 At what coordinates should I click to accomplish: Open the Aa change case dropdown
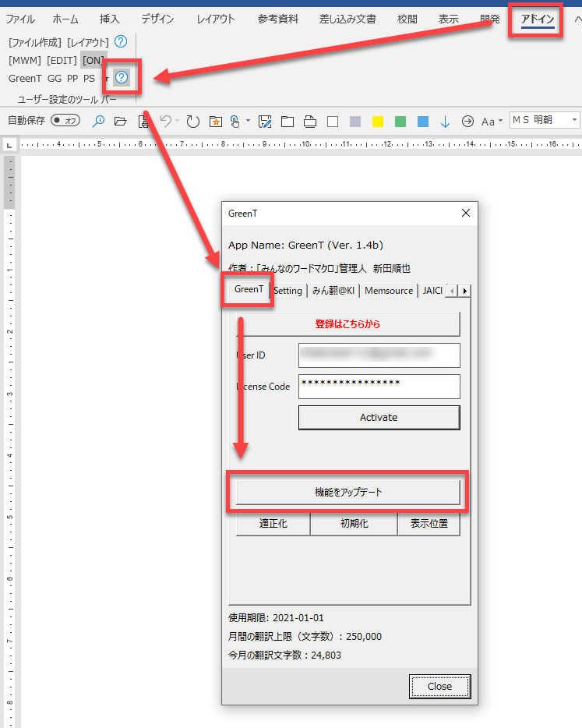click(x=492, y=121)
